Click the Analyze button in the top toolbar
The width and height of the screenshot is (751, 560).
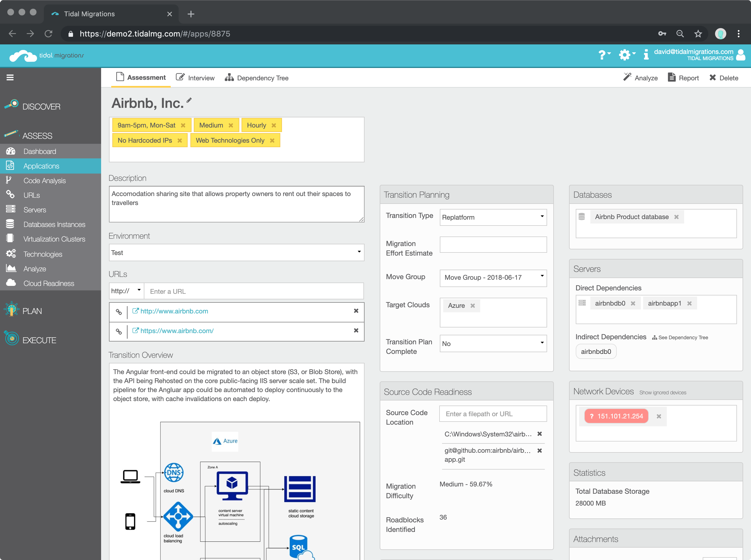[x=641, y=78]
